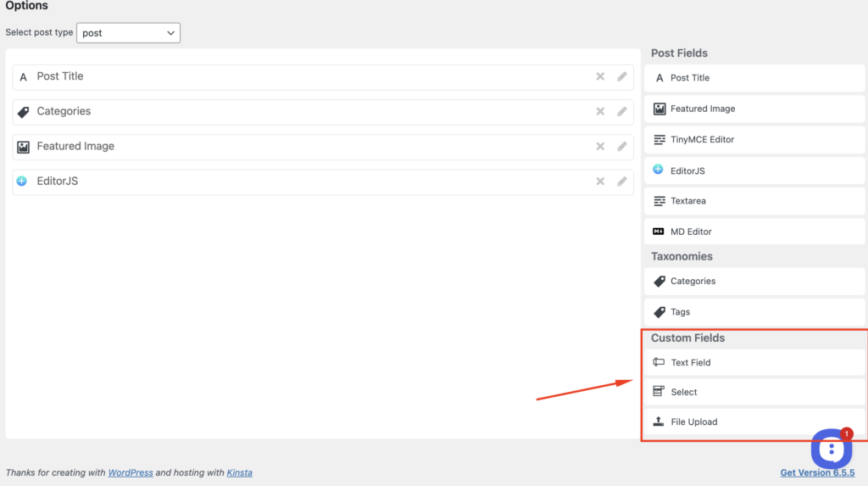Edit the EditorJS field using pencil icon
Viewport: 868px width, 486px height.
coord(622,182)
